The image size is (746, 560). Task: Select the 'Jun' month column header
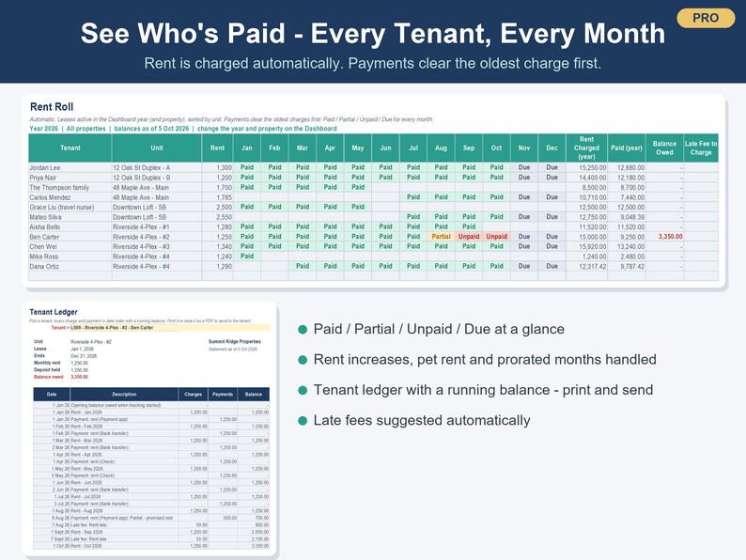385,148
